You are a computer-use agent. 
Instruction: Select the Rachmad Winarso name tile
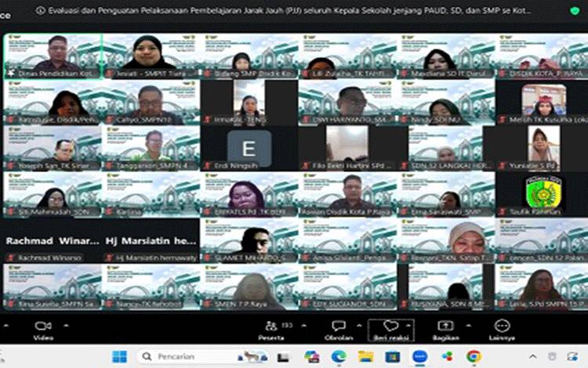pyautogui.click(x=53, y=240)
